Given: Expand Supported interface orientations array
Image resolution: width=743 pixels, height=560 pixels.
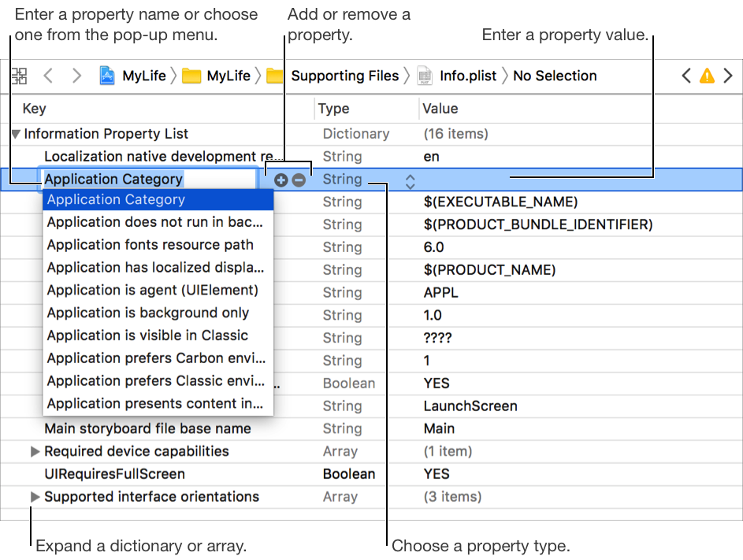Looking at the screenshot, I should tap(35, 497).
